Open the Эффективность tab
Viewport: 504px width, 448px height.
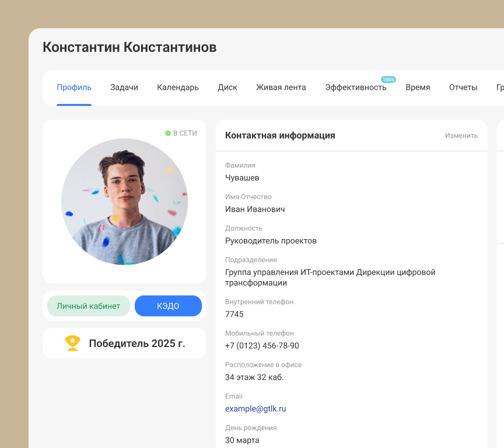(x=356, y=87)
